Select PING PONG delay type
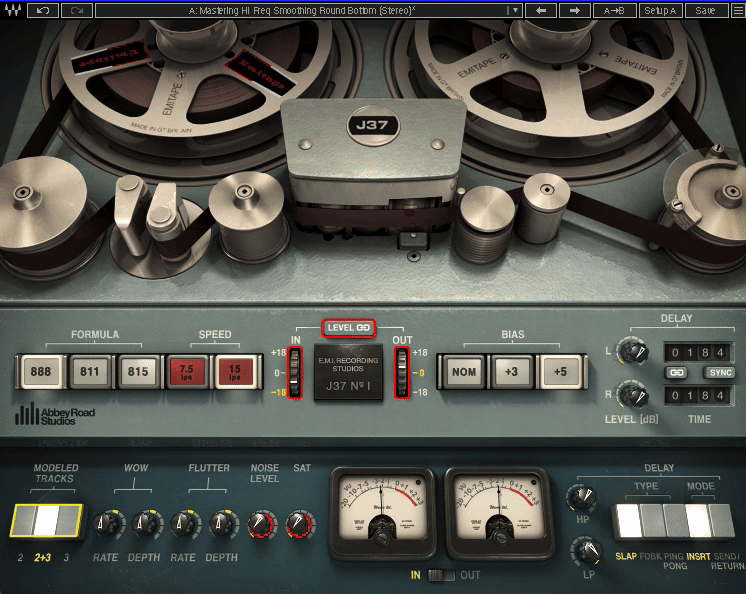Viewport: 746px width, 594px height. point(674,522)
